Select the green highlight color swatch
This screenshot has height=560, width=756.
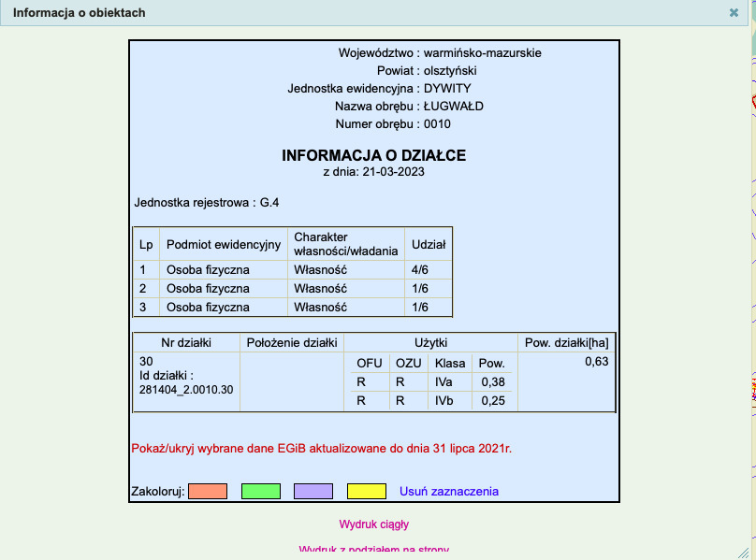click(261, 491)
